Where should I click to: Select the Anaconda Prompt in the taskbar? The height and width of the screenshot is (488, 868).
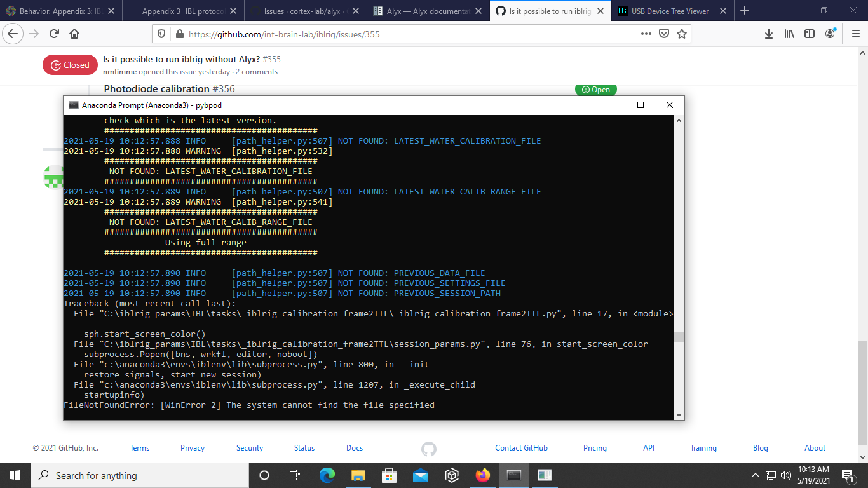click(x=513, y=475)
